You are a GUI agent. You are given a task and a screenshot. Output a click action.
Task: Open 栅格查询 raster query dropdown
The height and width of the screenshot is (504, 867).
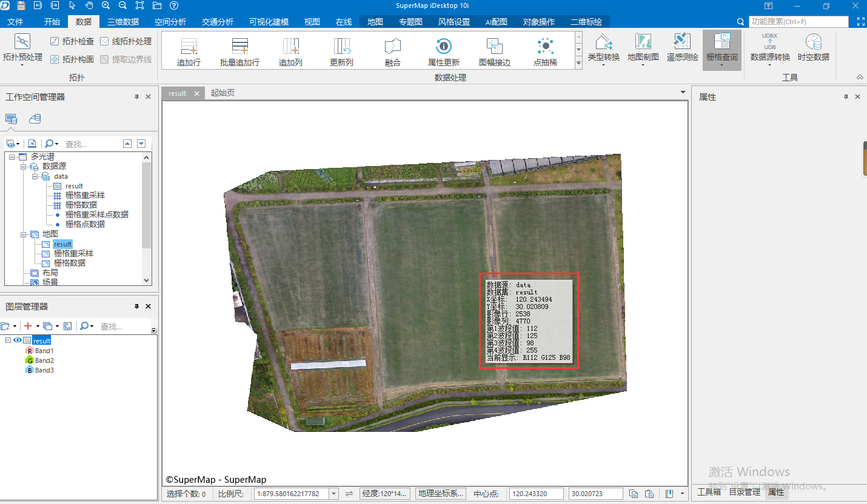pos(721,65)
